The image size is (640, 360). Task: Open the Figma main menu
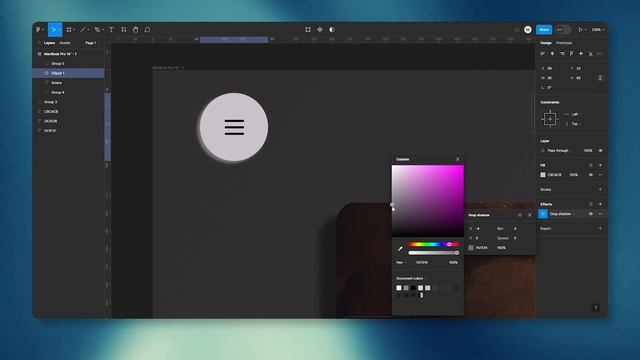pyautogui.click(x=38, y=29)
